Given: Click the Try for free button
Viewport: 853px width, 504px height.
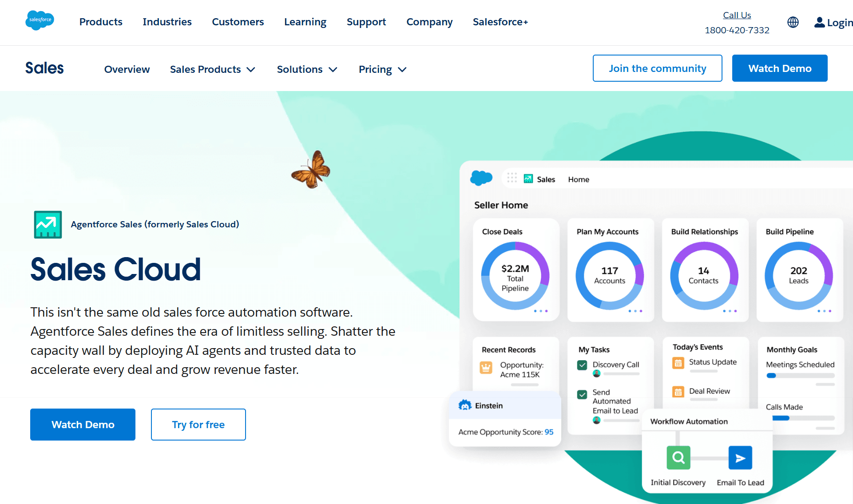Looking at the screenshot, I should click(x=198, y=425).
